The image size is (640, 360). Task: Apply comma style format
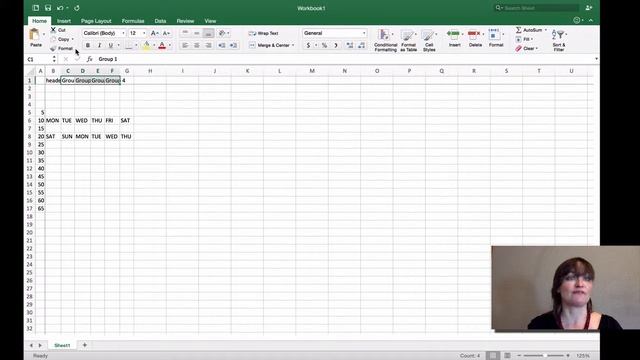pyautogui.click(x=336, y=45)
